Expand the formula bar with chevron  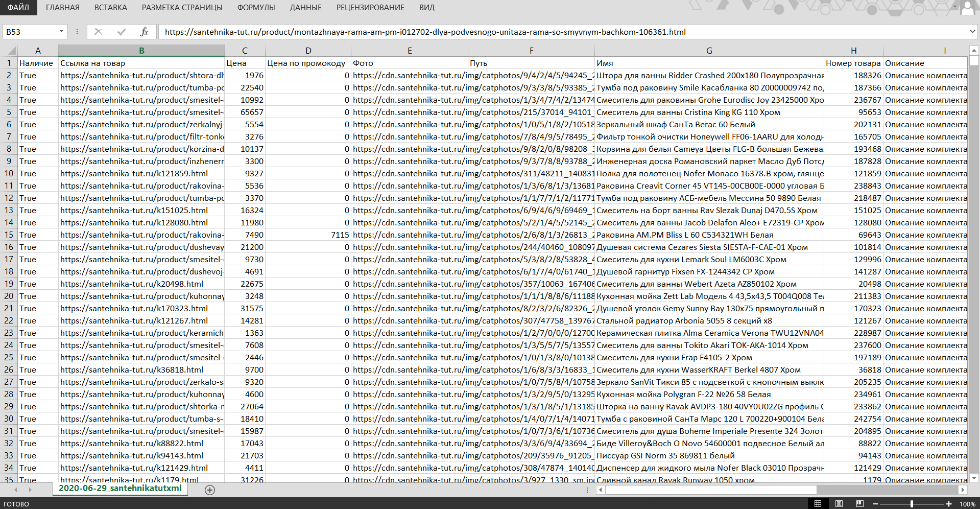(972, 32)
